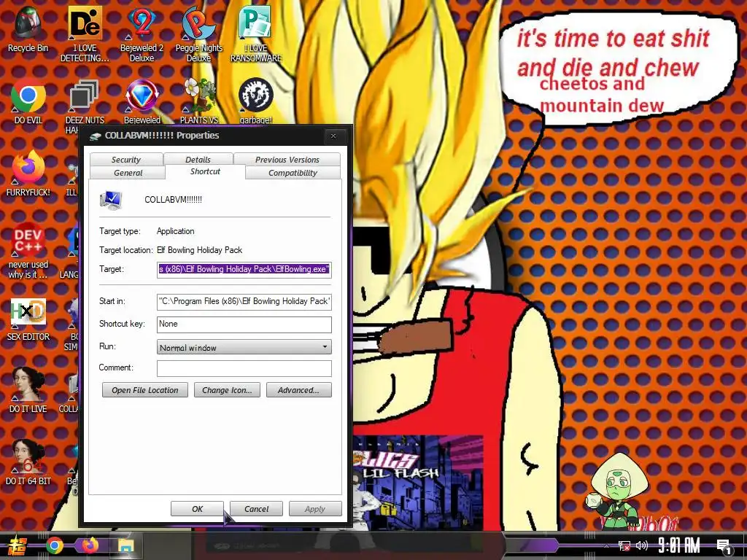Confirm the Properties dialog with OK
Screen dimensions: 747x560
pos(197,509)
